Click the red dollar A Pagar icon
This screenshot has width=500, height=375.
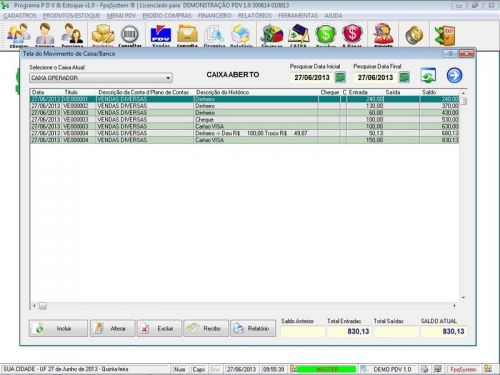click(352, 35)
